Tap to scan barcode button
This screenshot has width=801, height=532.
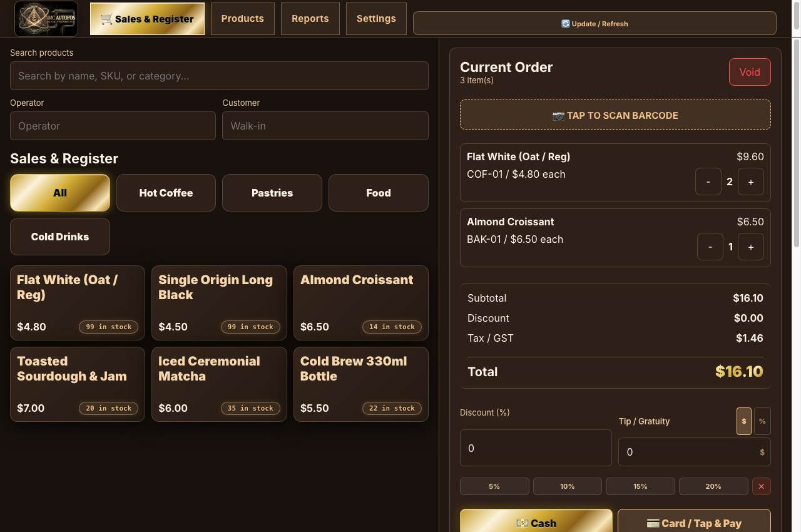point(615,115)
